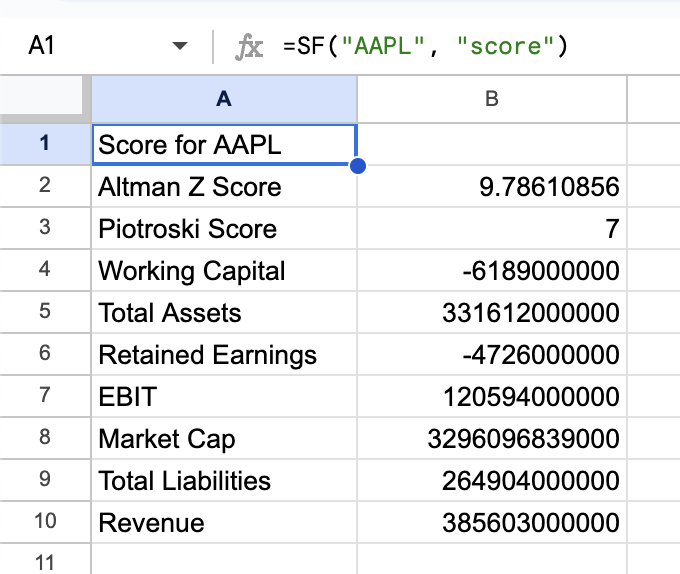Click the 'Market Cap' cell

[224, 439]
